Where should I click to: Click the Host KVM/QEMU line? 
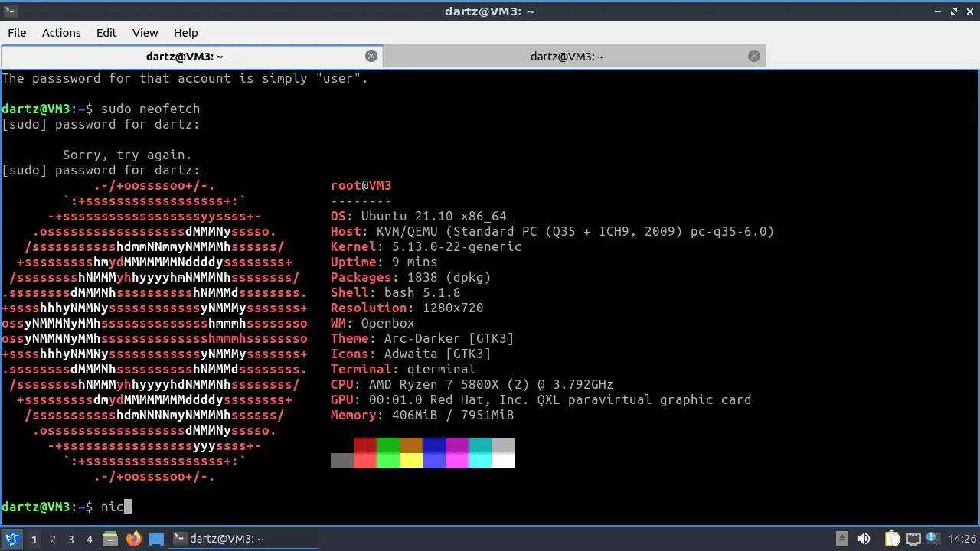553,231
